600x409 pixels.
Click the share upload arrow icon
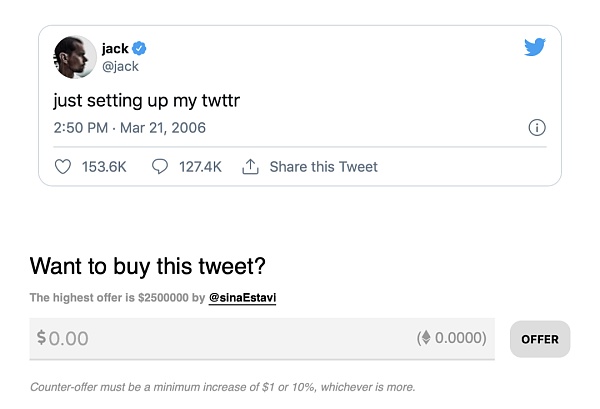(x=251, y=167)
